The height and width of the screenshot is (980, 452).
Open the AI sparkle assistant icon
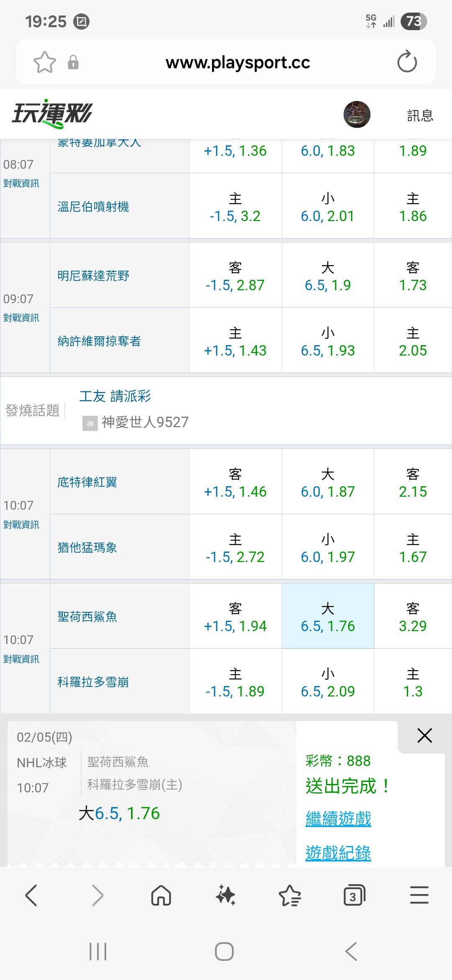coord(226,895)
